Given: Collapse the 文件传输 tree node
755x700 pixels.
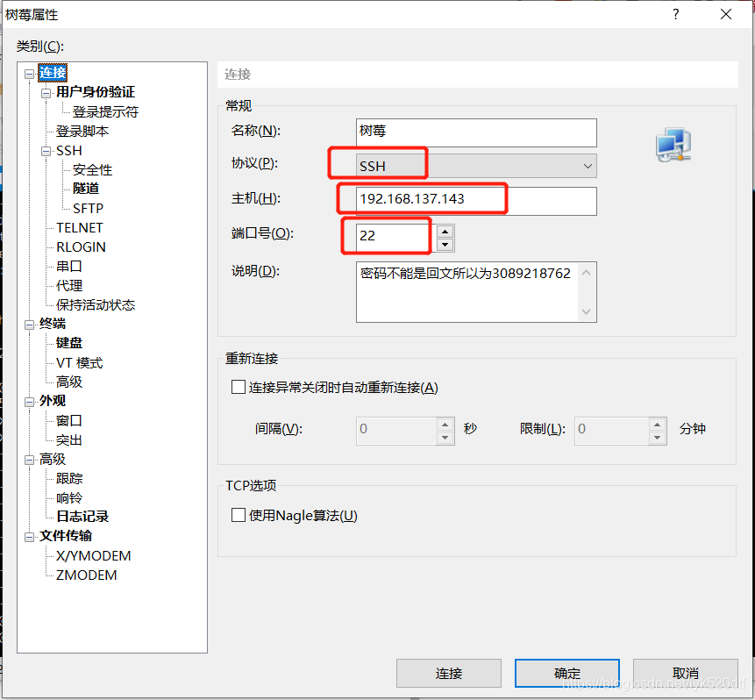Looking at the screenshot, I should tap(29, 537).
